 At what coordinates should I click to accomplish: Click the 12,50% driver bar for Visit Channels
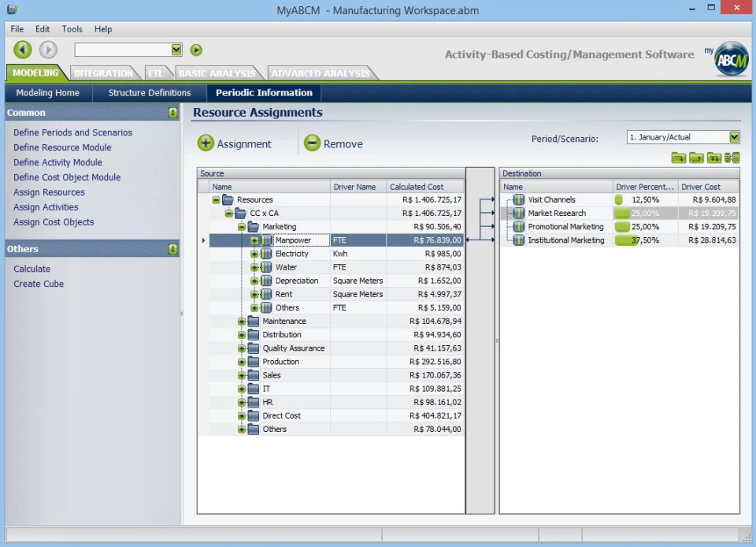click(x=645, y=199)
